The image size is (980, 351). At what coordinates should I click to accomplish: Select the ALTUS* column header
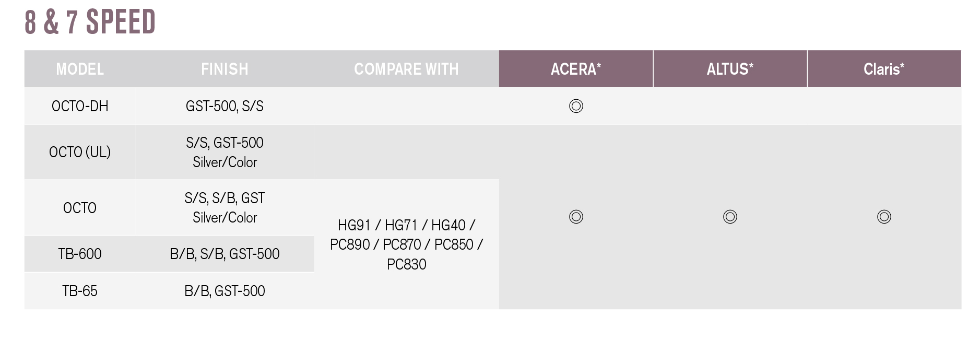point(730,69)
